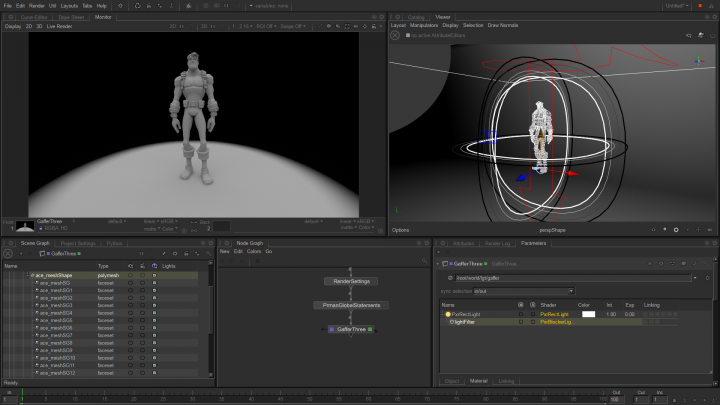The height and width of the screenshot is (405, 720).
Task: Click the render thumbnail in Monitor footer
Action: [25, 226]
